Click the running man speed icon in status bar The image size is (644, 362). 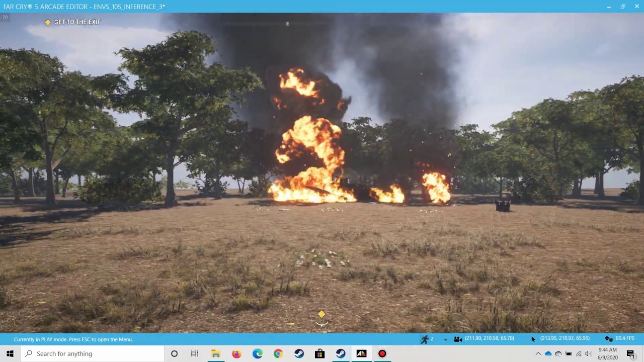(424, 339)
